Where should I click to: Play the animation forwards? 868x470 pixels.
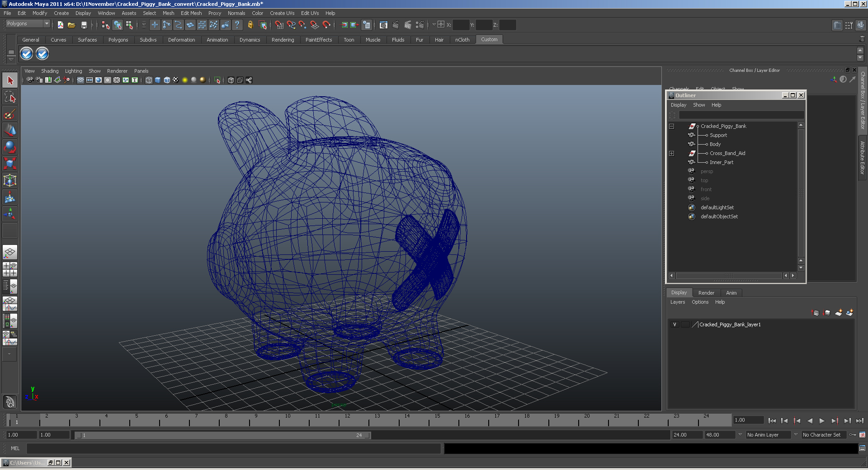pyautogui.click(x=822, y=421)
